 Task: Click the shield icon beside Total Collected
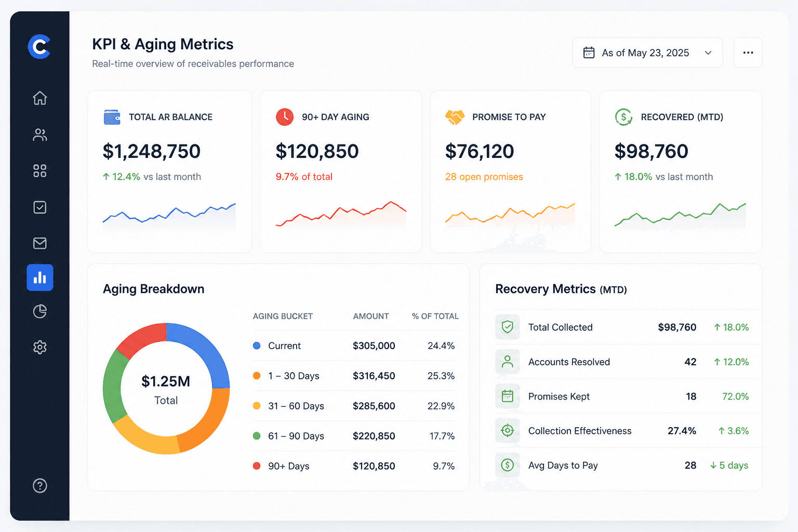tap(508, 327)
